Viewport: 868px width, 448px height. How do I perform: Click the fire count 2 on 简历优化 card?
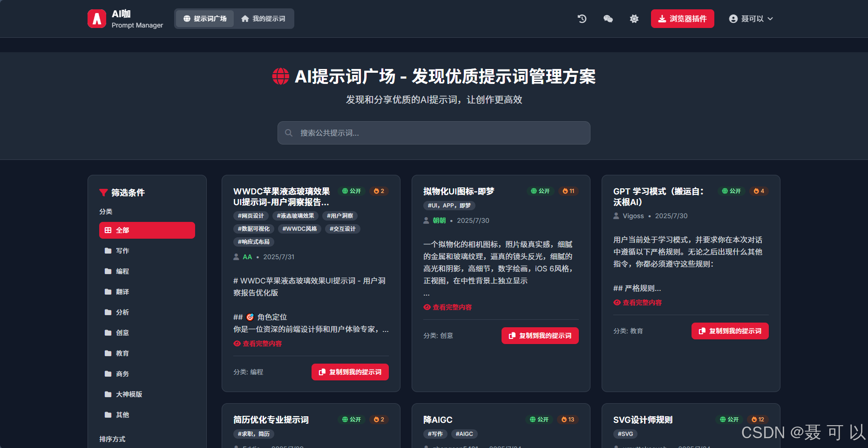379,420
